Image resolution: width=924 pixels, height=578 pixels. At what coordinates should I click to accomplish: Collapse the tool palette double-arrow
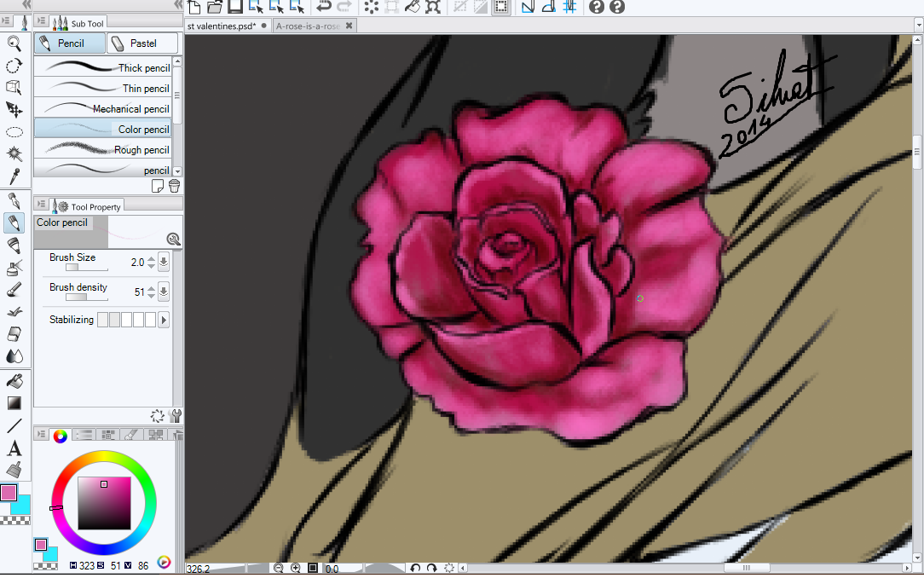tap(26, 5)
